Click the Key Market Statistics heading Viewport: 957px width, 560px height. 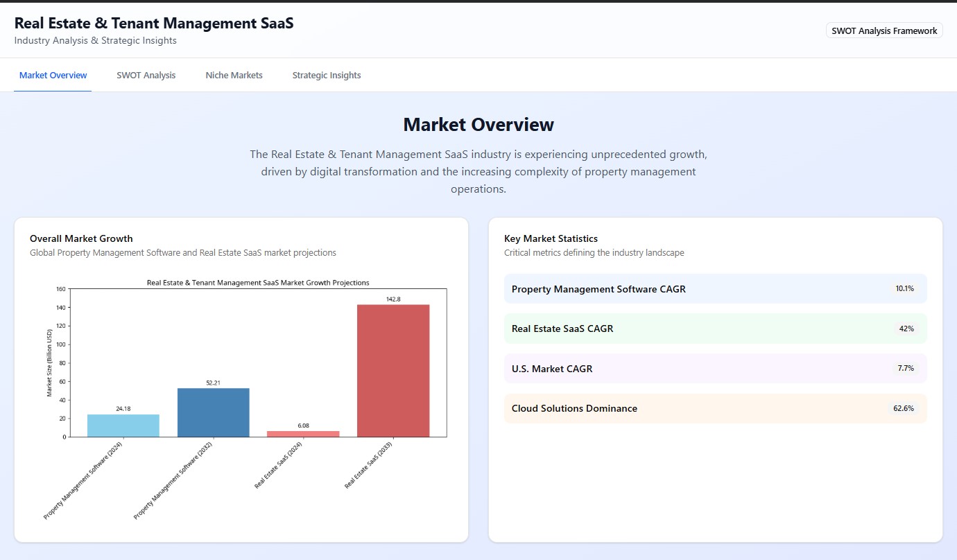(x=551, y=238)
